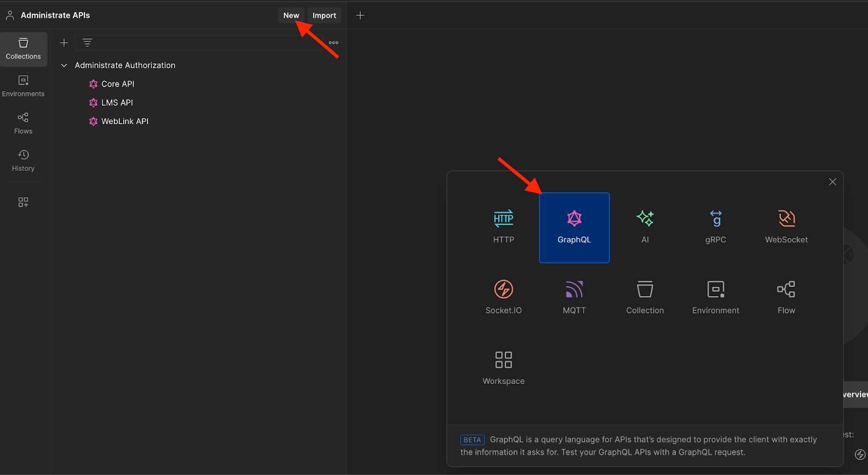Open the Collections sidebar tab
868x475 pixels.
pos(23,49)
